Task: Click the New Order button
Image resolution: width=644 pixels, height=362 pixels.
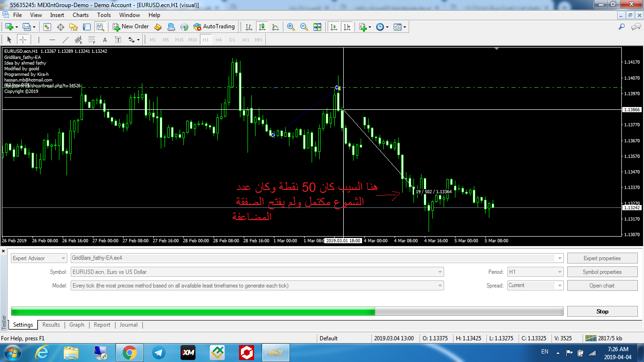Action: [131, 27]
